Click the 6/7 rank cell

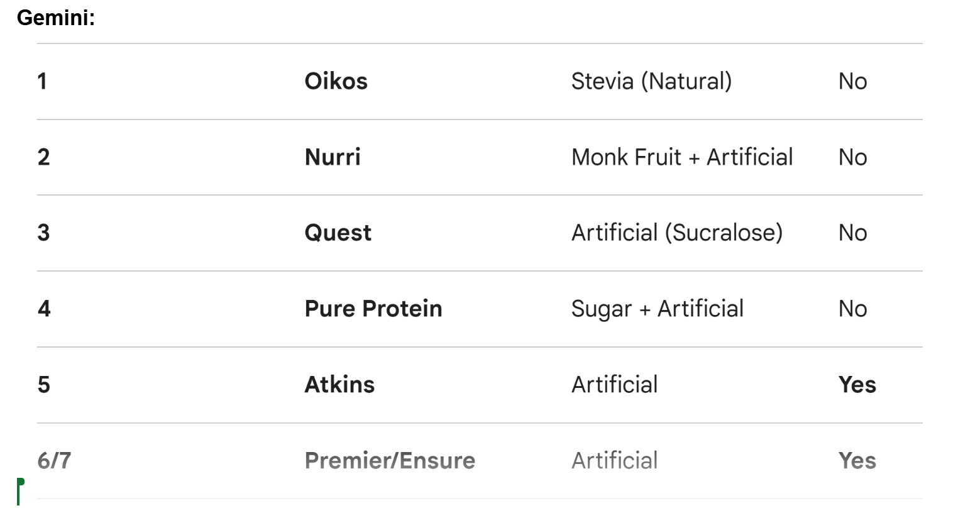[x=54, y=461]
